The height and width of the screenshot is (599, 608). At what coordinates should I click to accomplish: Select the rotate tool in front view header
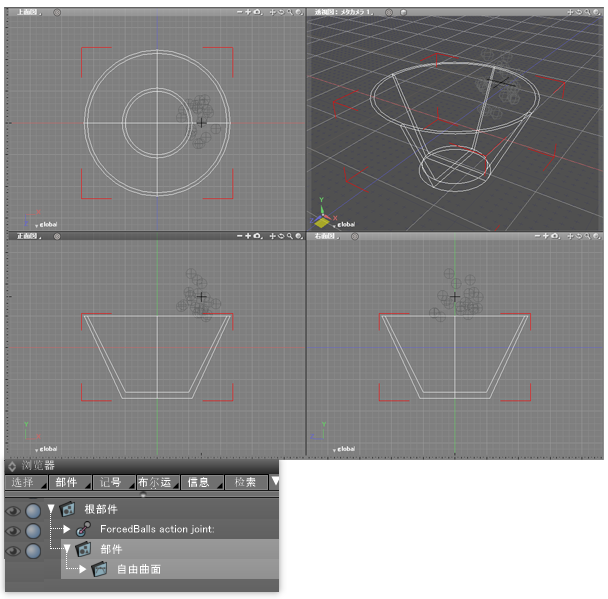click(x=281, y=236)
